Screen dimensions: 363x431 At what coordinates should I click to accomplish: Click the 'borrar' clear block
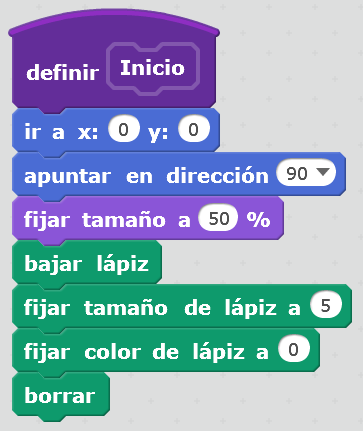pos(60,395)
